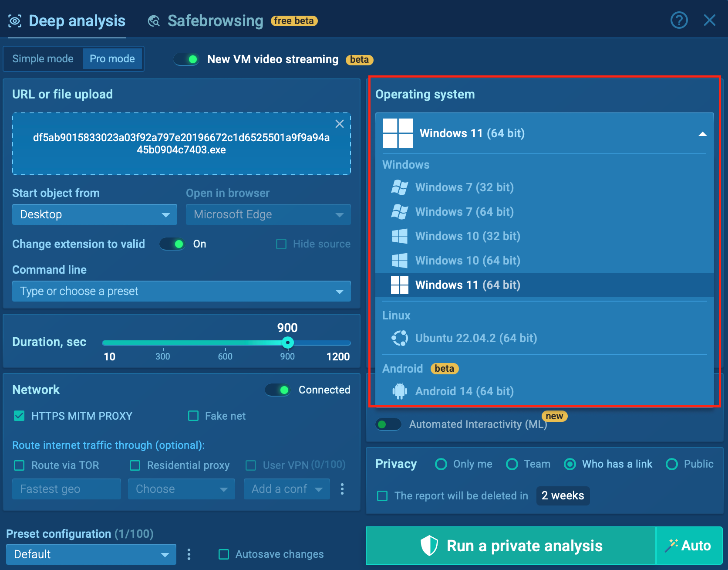The image size is (728, 570).
Task: Click the Windows 7 (64 bit) logo icon
Action: (x=400, y=212)
